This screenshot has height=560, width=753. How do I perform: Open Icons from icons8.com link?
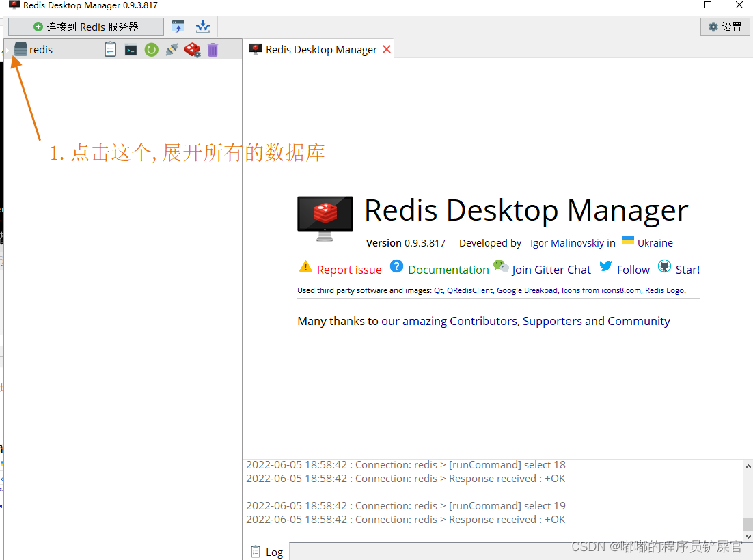click(601, 290)
